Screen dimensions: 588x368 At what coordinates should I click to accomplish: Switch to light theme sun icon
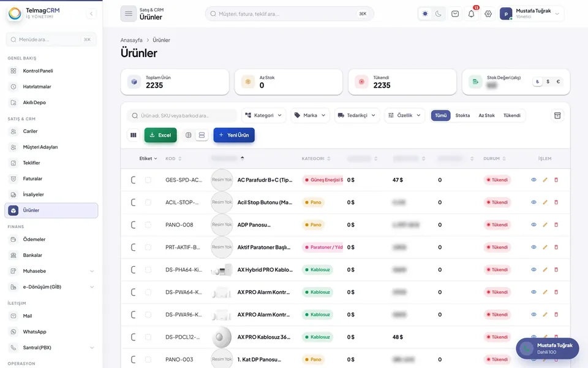pos(425,14)
